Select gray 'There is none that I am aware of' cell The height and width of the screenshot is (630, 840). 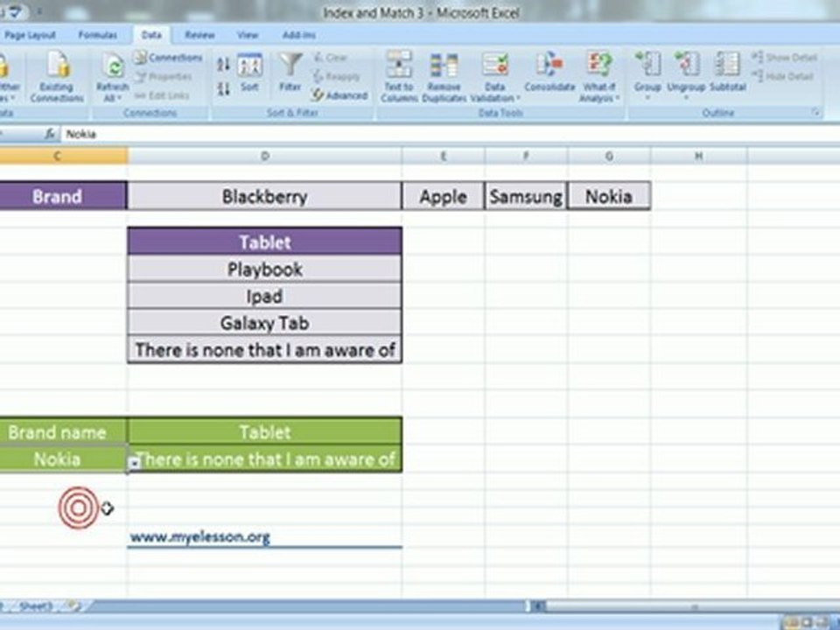point(264,350)
